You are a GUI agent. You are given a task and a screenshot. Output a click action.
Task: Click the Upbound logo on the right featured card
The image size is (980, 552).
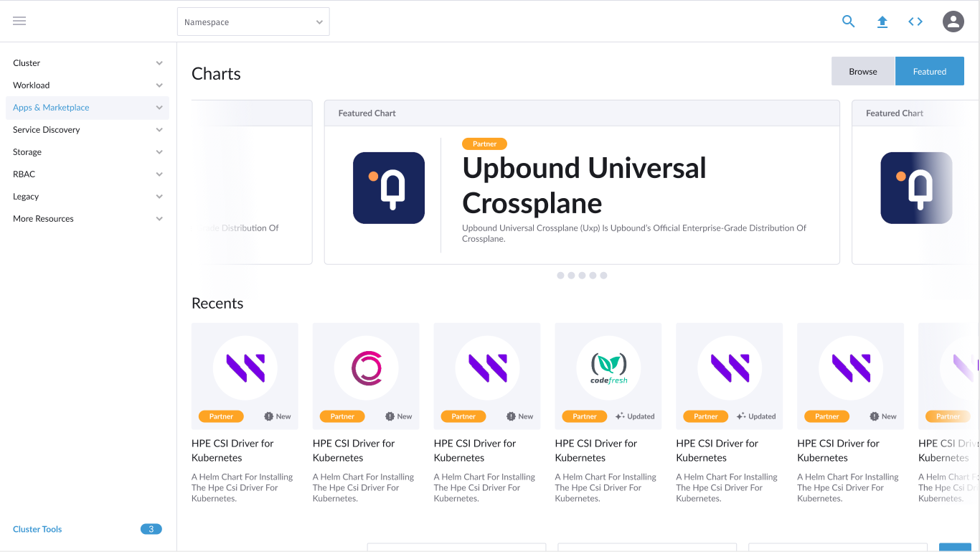pyautogui.click(x=916, y=188)
